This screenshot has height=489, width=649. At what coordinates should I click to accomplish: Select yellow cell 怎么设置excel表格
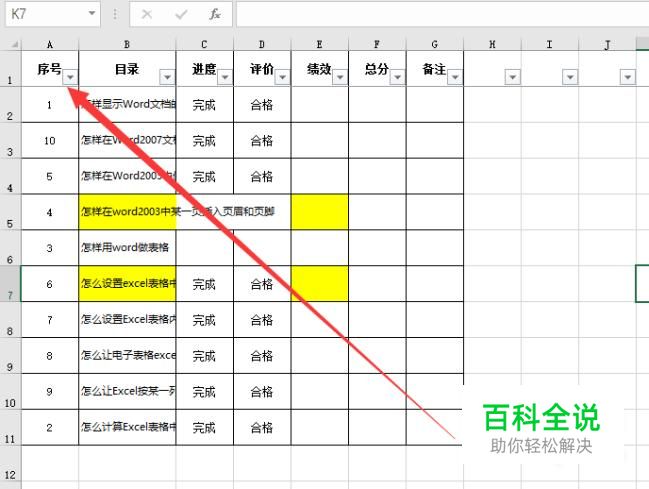(x=127, y=284)
